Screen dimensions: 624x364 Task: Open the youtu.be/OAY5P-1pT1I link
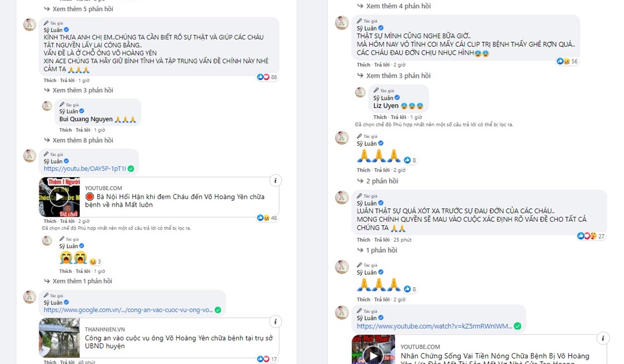[x=85, y=168]
